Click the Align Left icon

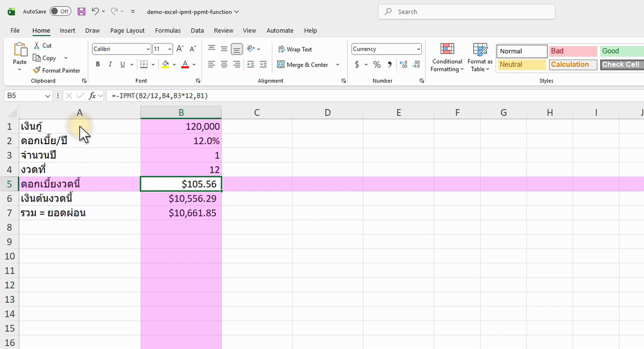[x=211, y=64]
